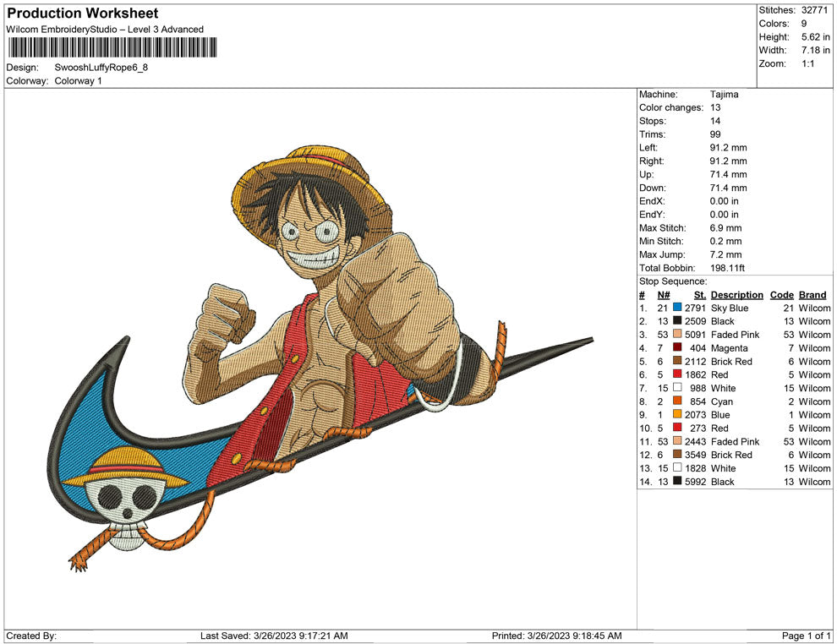Screen dimensions: 837x644
Task: Click the 'Page 1 of 1' footer text
Action: coord(806,636)
